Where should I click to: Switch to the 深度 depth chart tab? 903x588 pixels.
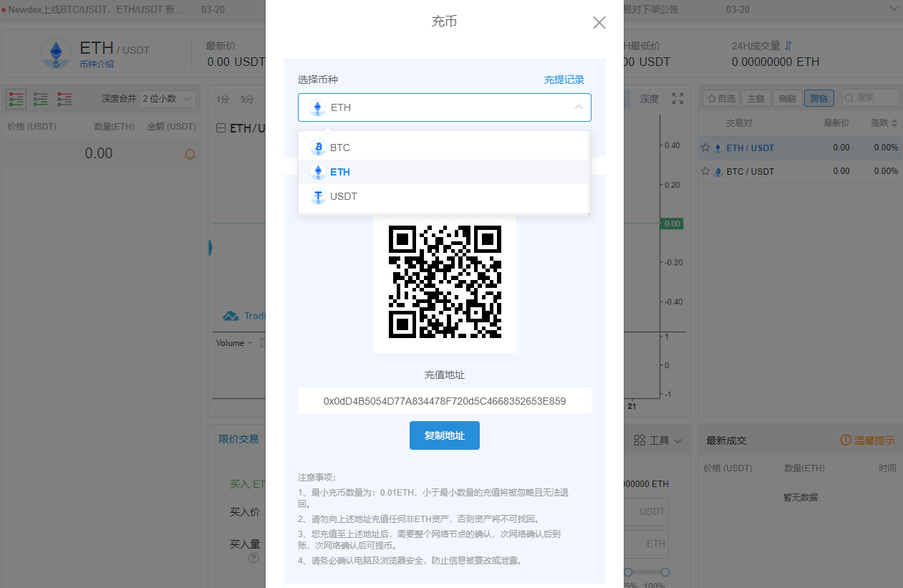tap(650, 99)
